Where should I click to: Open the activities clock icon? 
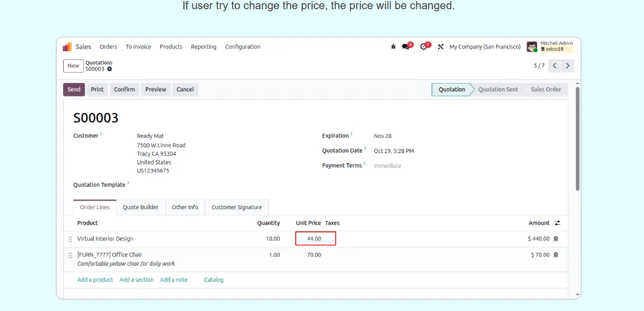[x=424, y=47]
